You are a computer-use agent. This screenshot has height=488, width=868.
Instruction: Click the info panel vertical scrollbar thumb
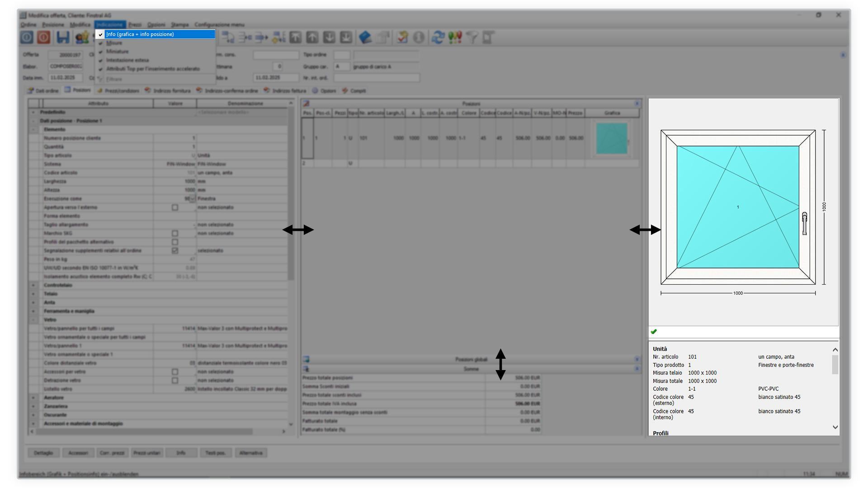tap(835, 365)
